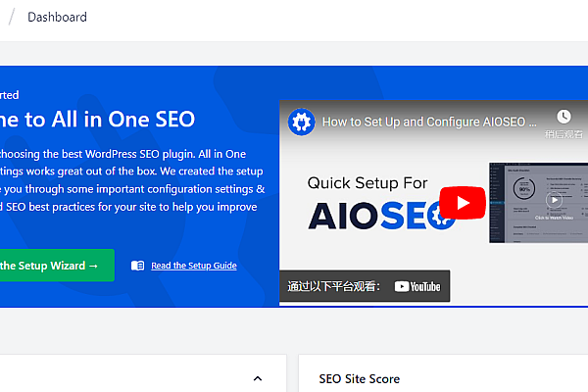Image resolution: width=588 pixels, height=392 pixels.
Task: Click the SEO Site Score heading
Action: (360, 379)
